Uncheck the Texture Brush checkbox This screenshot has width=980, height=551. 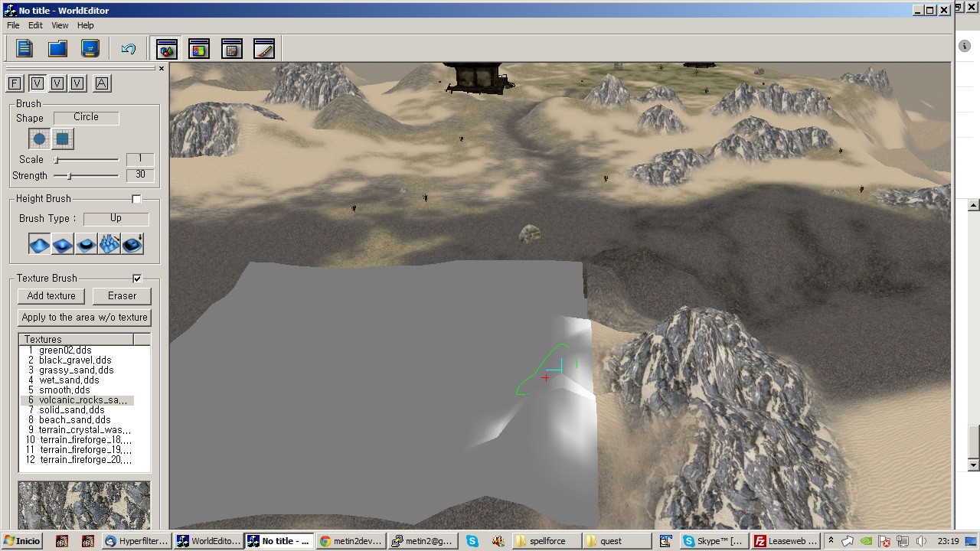click(x=137, y=279)
